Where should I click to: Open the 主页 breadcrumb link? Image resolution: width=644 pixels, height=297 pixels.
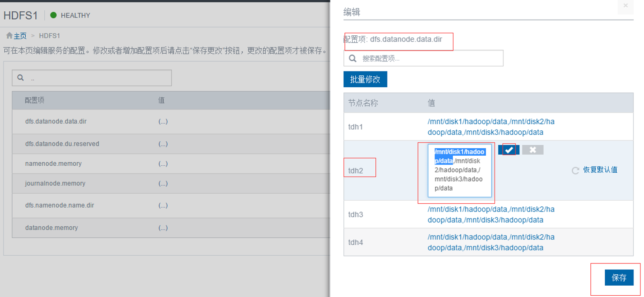(x=20, y=36)
